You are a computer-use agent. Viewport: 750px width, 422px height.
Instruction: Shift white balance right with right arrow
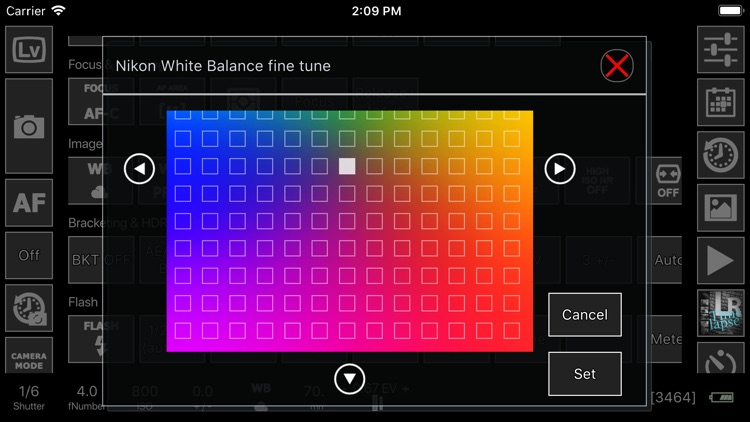560,168
